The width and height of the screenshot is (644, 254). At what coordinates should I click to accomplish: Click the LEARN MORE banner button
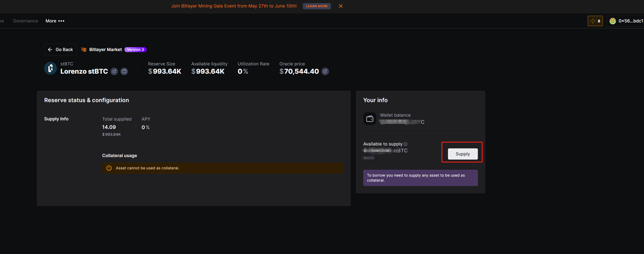(x=316, y=6)
